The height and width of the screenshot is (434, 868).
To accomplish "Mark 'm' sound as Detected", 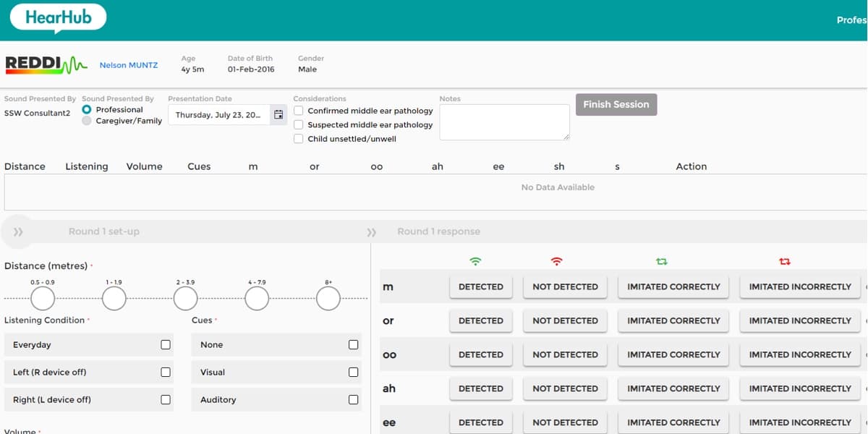I will click(480, 287).
